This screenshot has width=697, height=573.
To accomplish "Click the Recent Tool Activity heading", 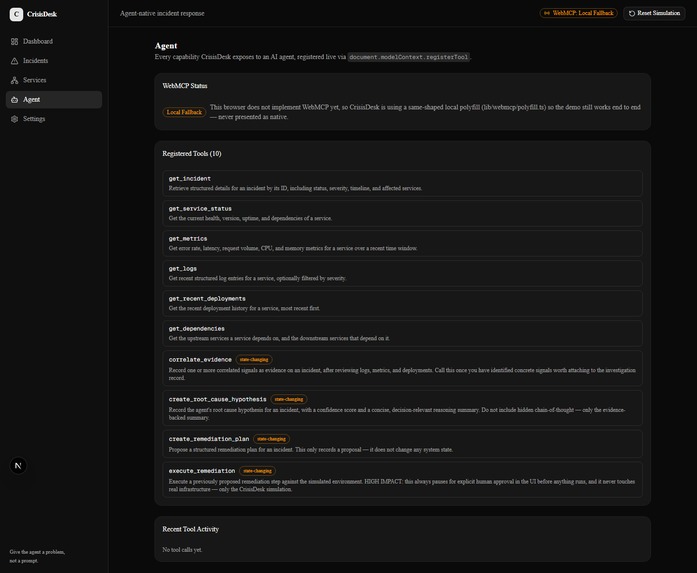I will (190, 529).
